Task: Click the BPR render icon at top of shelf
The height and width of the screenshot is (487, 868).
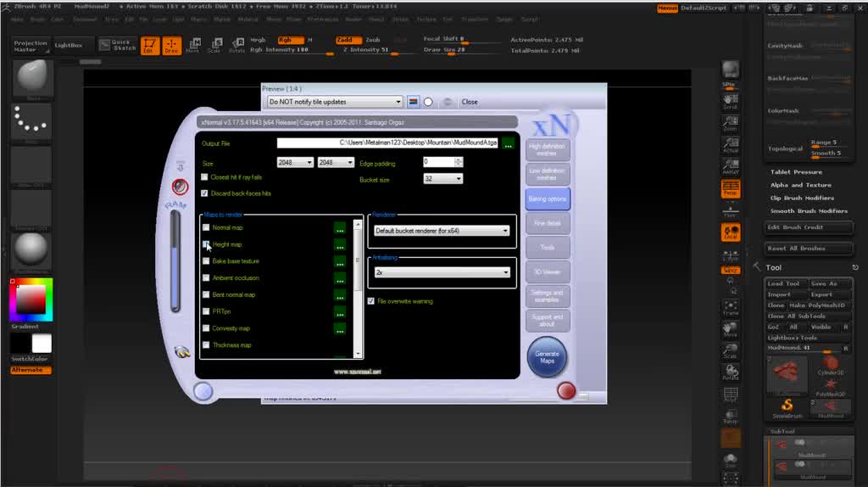Action: (x=730, y=69)
